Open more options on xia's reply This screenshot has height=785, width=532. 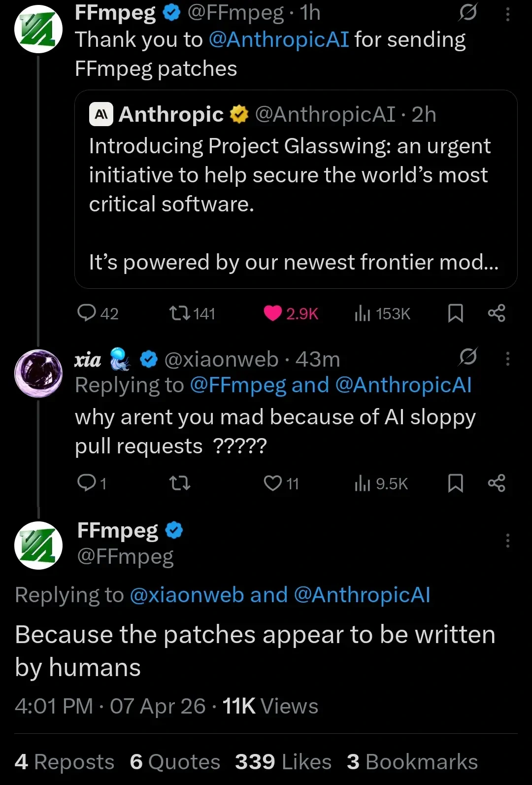pyautogui.click(x=507, y=359)
